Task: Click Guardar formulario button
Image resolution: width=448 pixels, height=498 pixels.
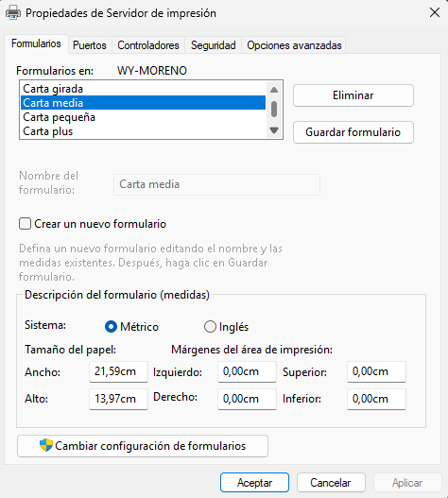Action: tap(353, 132)
